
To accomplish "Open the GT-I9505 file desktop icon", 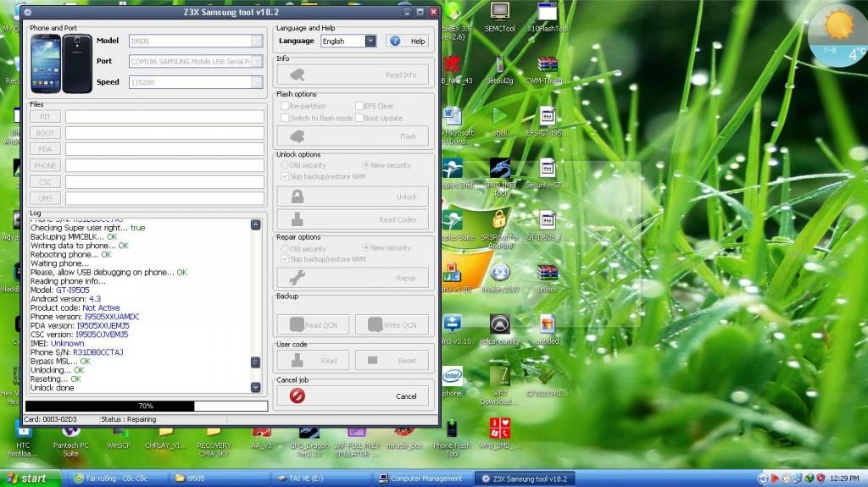I will pyautogui.click(x=547, y=226).
